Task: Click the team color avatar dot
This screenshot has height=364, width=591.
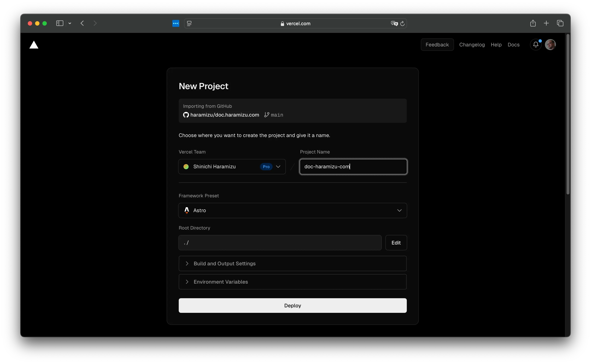Action: (x=186, y=167)
